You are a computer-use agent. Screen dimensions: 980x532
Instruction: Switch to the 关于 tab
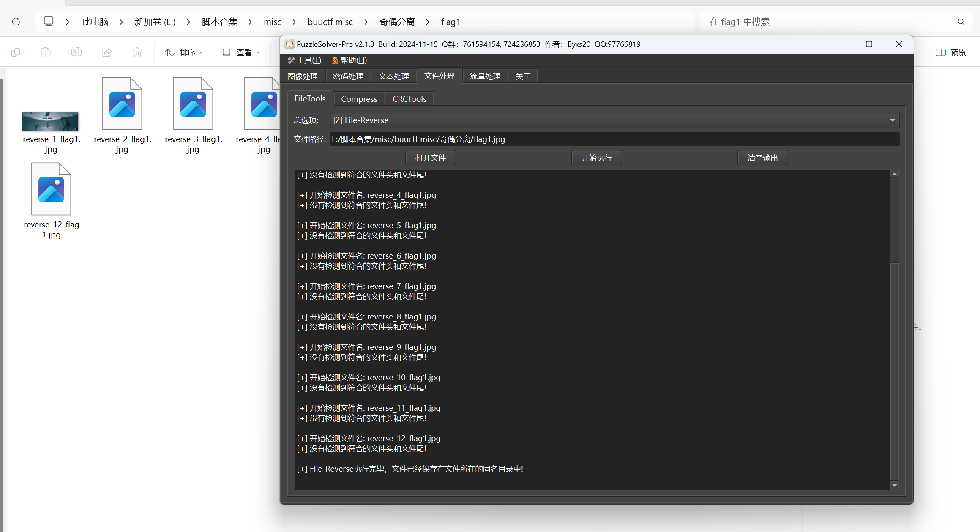coord(523,76)
